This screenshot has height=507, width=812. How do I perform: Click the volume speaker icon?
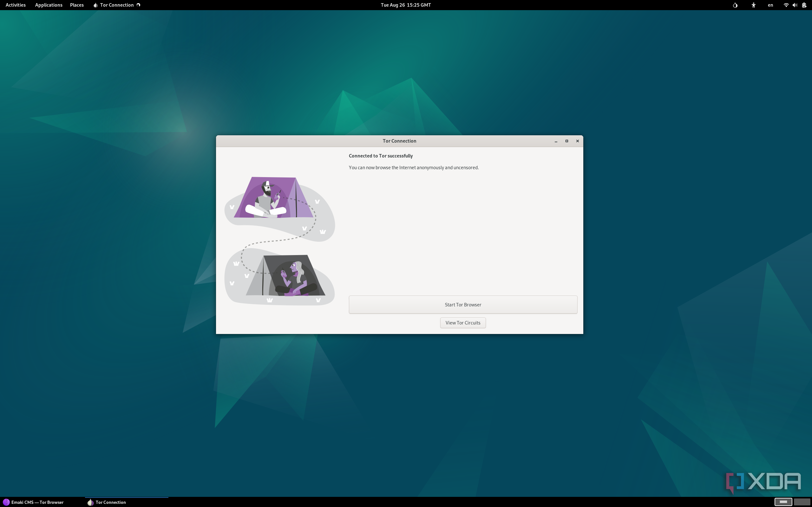click(x=795, y=5)
